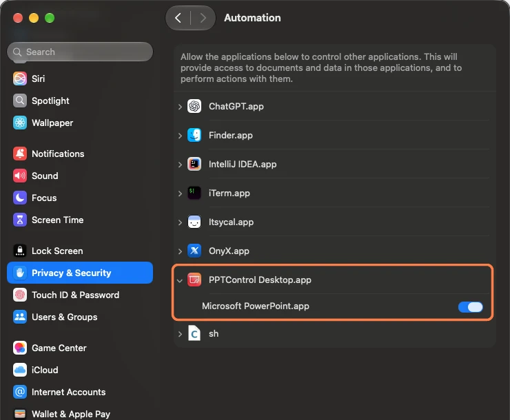Select the Finder.app text
The height and width of the screenshot is (420, 510).
point(231,136)
